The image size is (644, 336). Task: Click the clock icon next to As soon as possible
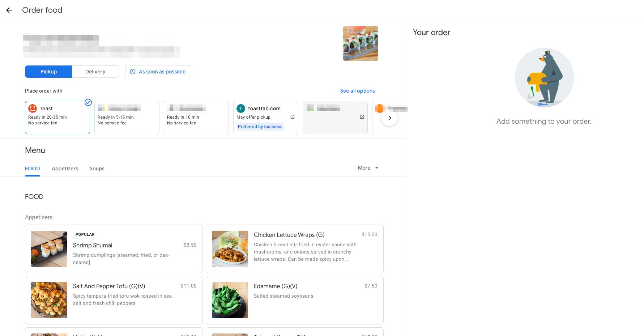tap(132, 72)
